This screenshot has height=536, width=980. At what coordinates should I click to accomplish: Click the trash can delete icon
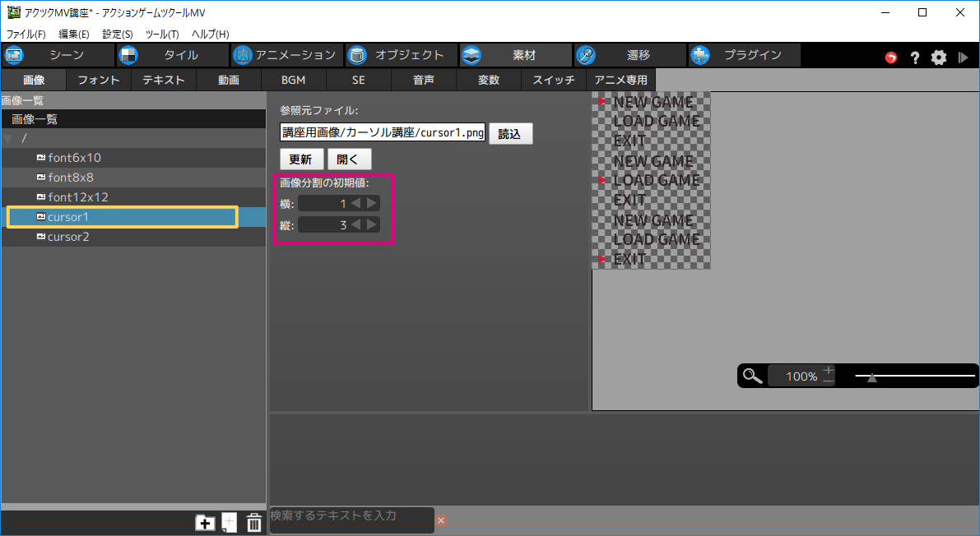254,522
